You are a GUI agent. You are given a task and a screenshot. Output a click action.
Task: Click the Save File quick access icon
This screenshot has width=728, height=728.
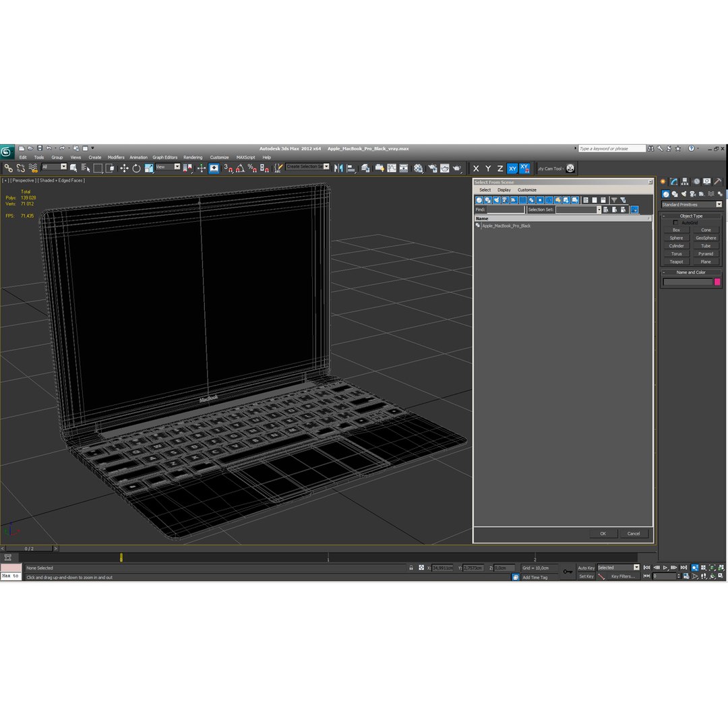pos(40,148)
